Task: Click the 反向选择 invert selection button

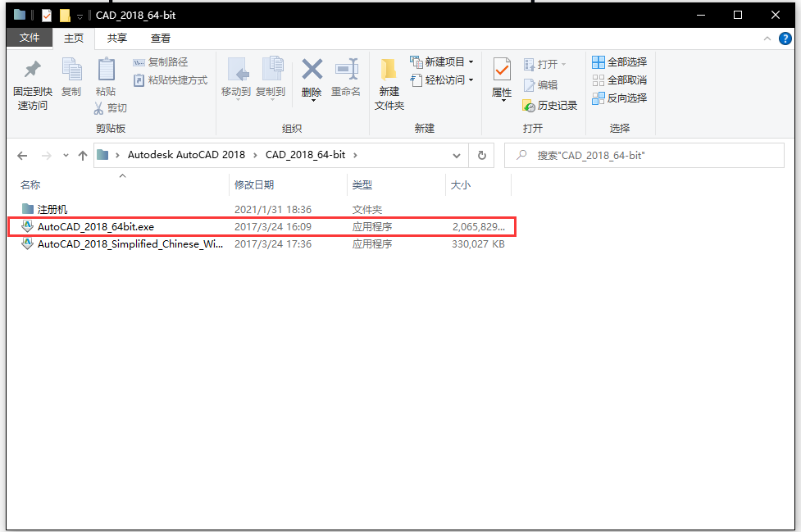Action: point(620,98)
